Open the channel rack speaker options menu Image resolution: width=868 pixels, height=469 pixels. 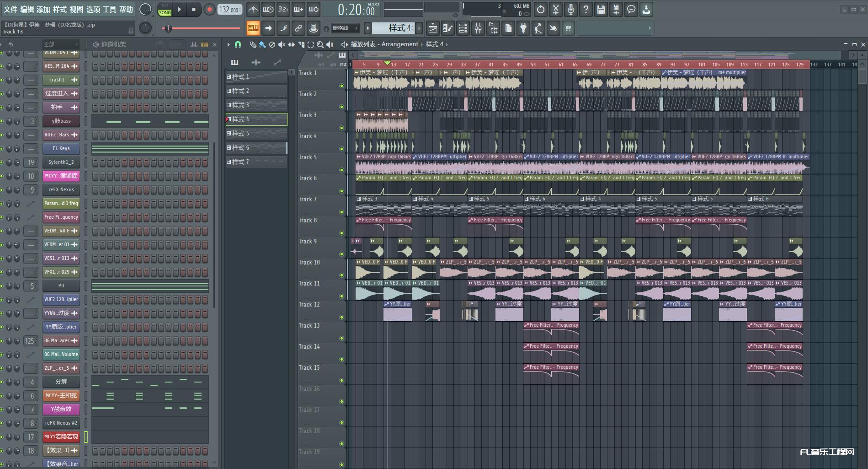tap(96, 44)
